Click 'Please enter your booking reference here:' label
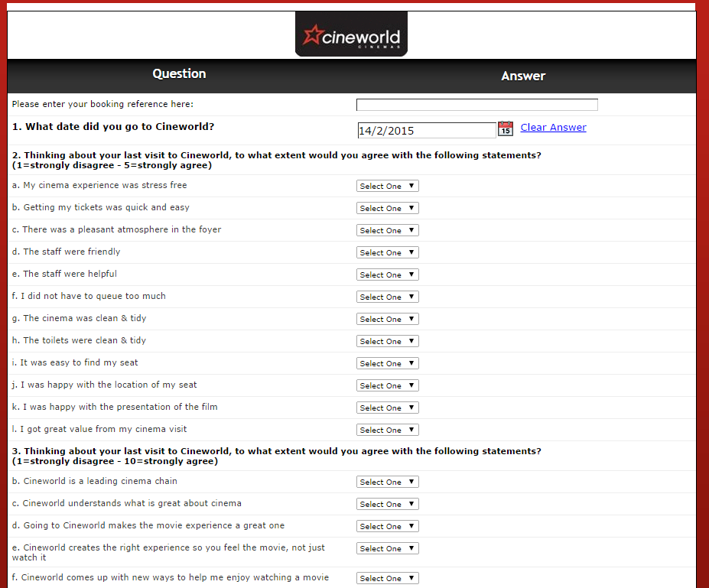This screenshot has width=709, height=588. coord(102,104)
